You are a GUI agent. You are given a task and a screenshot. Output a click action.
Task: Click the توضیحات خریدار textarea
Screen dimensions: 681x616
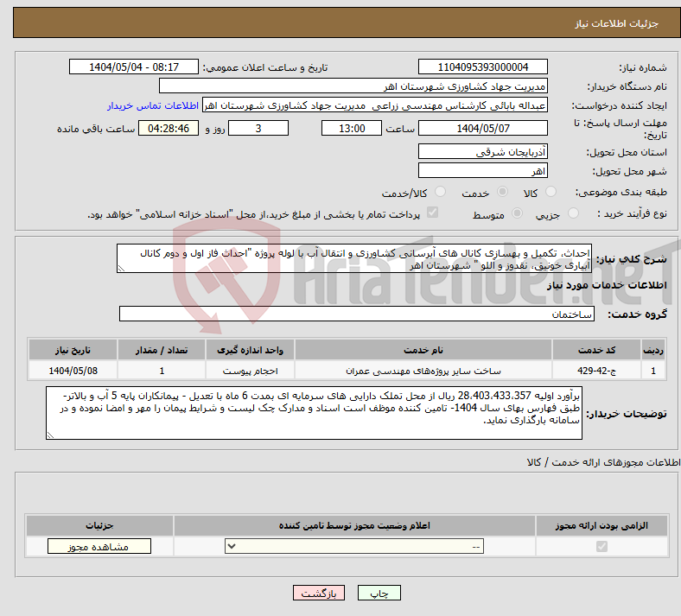tap(314, 413)
